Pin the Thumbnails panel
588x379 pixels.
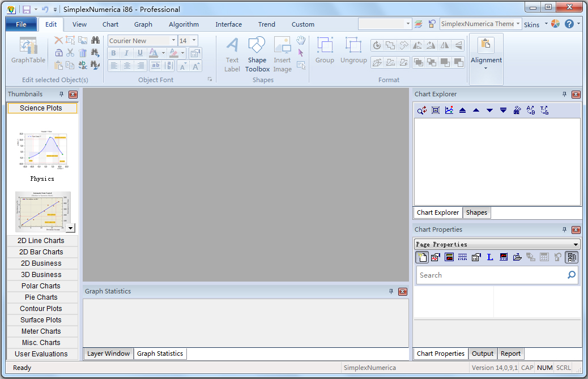click(x=62, y=94)
